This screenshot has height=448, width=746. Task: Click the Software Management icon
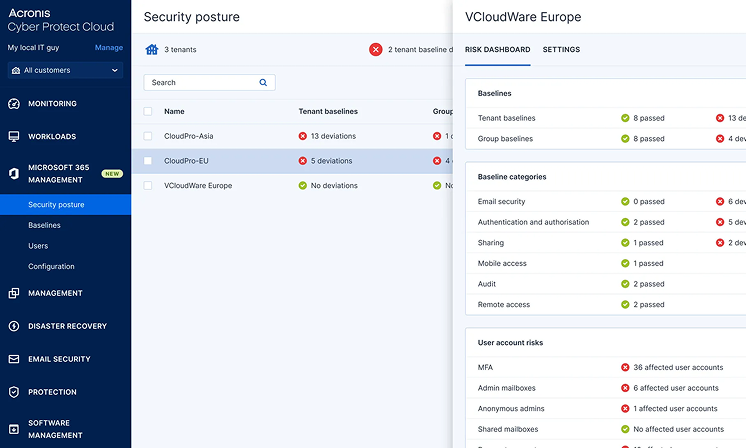coord(14,429)
